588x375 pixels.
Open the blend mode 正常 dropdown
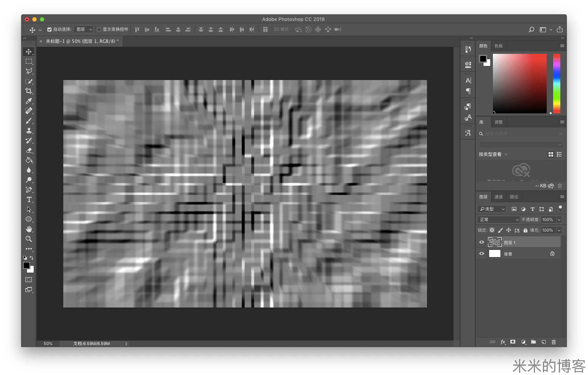[498, 220]
